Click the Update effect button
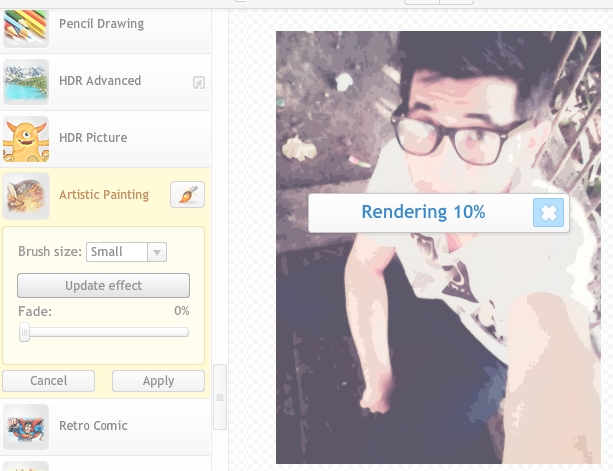 point(103,286)
